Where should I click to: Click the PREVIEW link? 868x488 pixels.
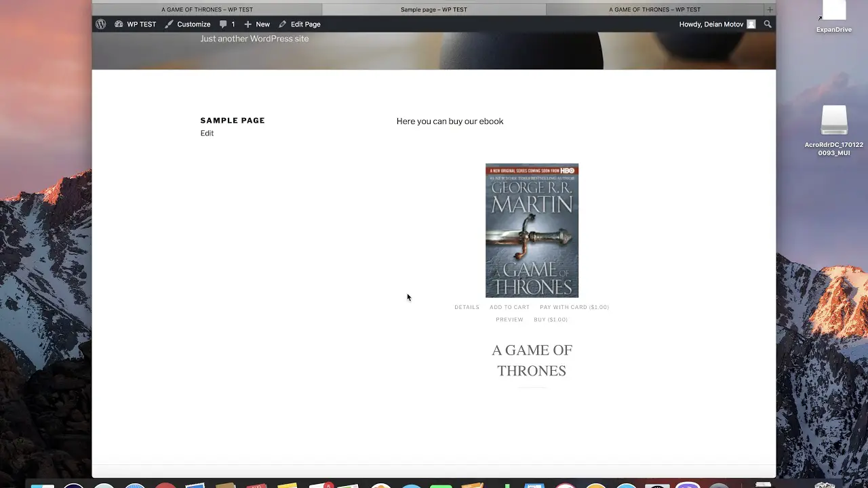click(x=509, y=319)
